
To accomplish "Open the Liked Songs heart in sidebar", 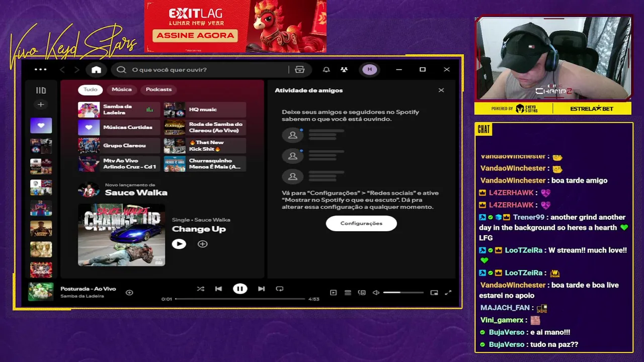I will 41,125.
